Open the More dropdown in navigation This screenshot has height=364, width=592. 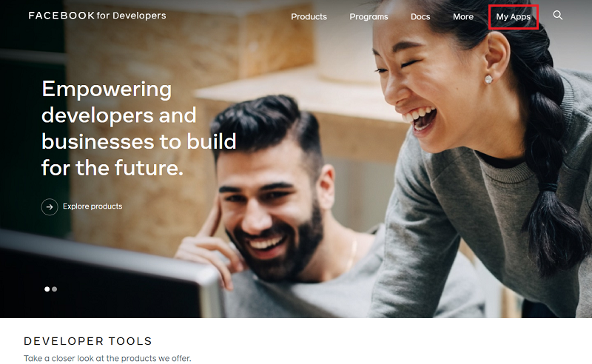(x=463, y=16)
